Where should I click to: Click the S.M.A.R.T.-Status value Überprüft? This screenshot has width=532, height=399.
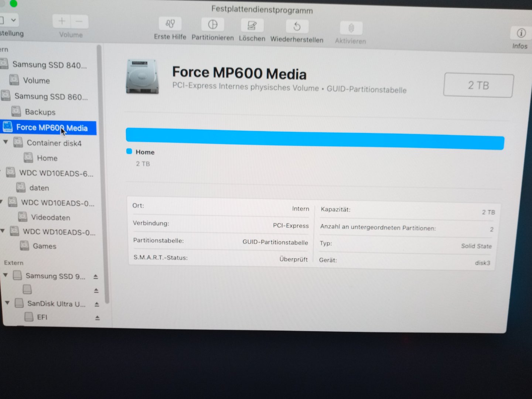click(x=293, y=259)
